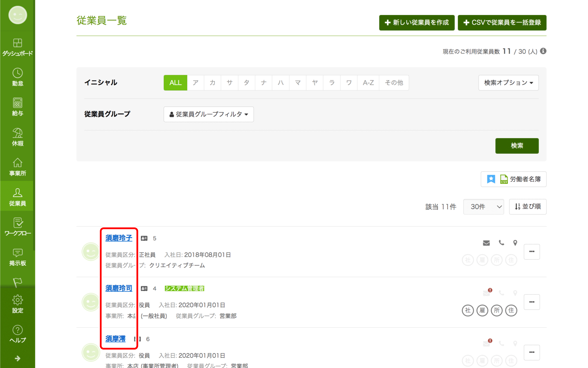The width and height of the screenshot is (588, 368).
Task: Select the サ initial filter
Action: click(229, 83)
